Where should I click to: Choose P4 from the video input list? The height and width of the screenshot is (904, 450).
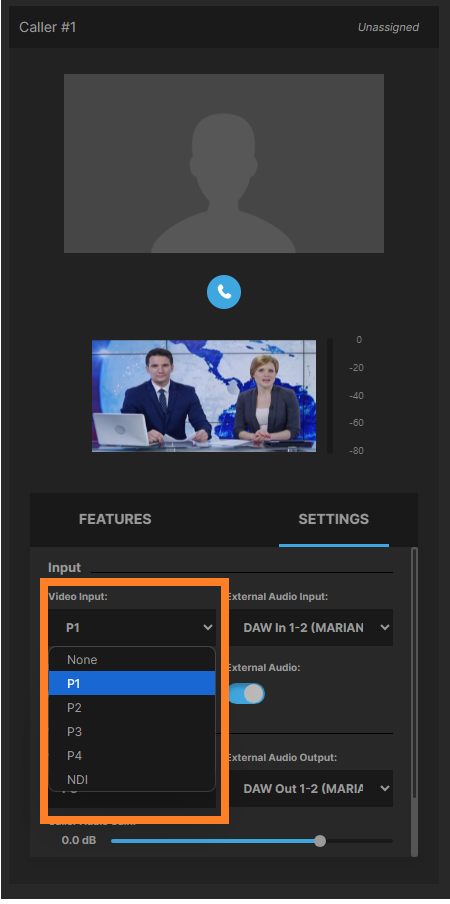[x=132, y=756]
